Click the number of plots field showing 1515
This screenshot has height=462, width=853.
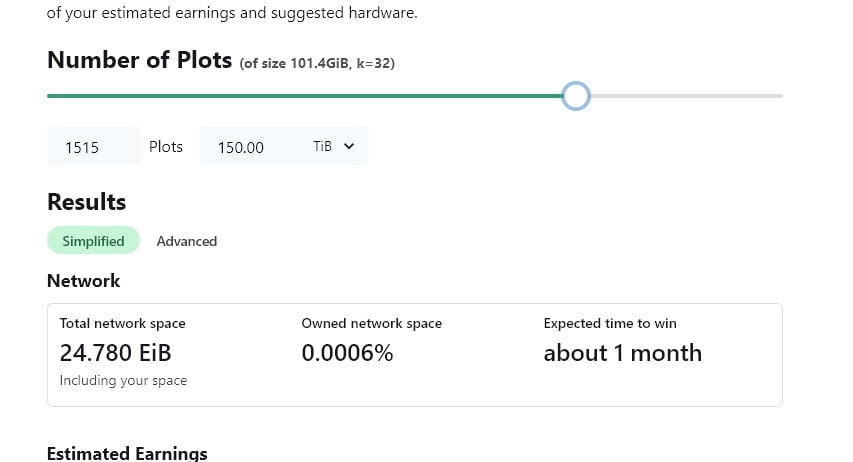[x=94, y=146]
